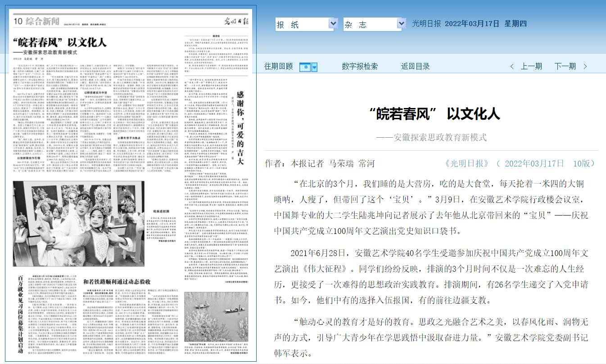Open the 杂志 dropdown selector

375,24
